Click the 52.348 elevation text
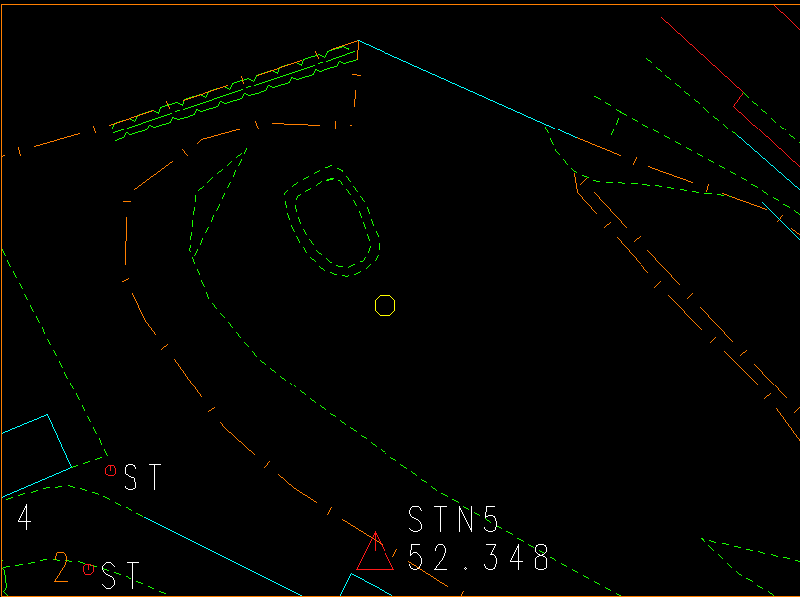Image resolution: width=800 pixels, height=597 pixels. (x=480, y=558)
